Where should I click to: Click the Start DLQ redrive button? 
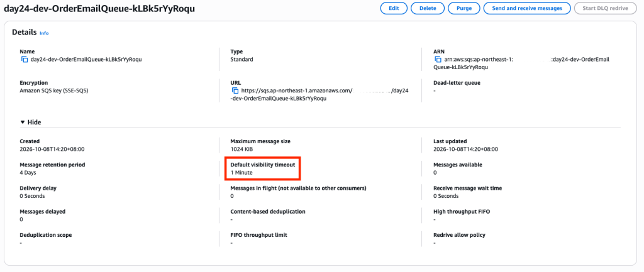coord(606,8)
